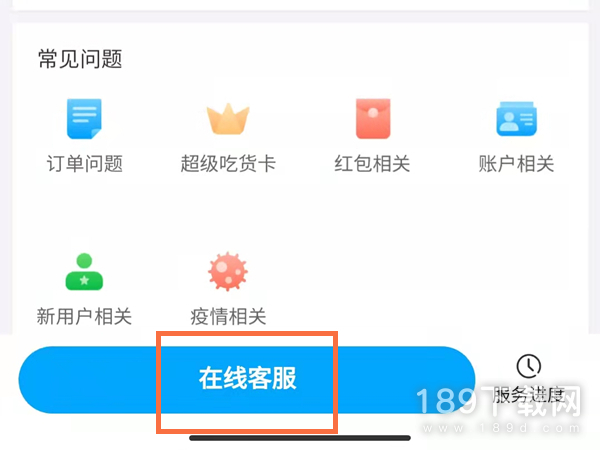Open the blue ID card 账户相关 icon
The width and height of the screenshot is (600, 450).
point(517,119)
